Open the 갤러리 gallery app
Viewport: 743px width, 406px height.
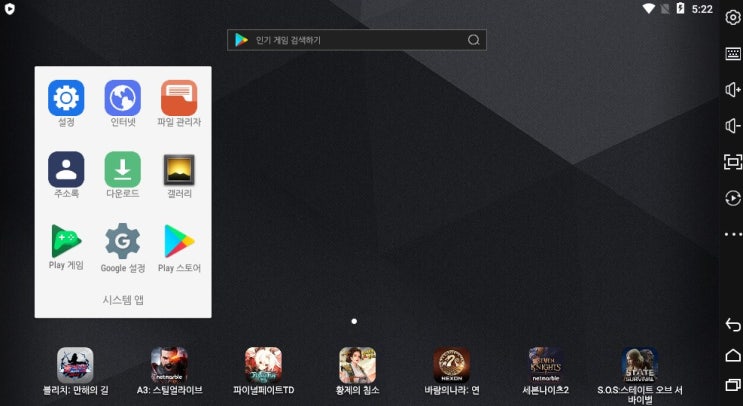pos(179,170)
